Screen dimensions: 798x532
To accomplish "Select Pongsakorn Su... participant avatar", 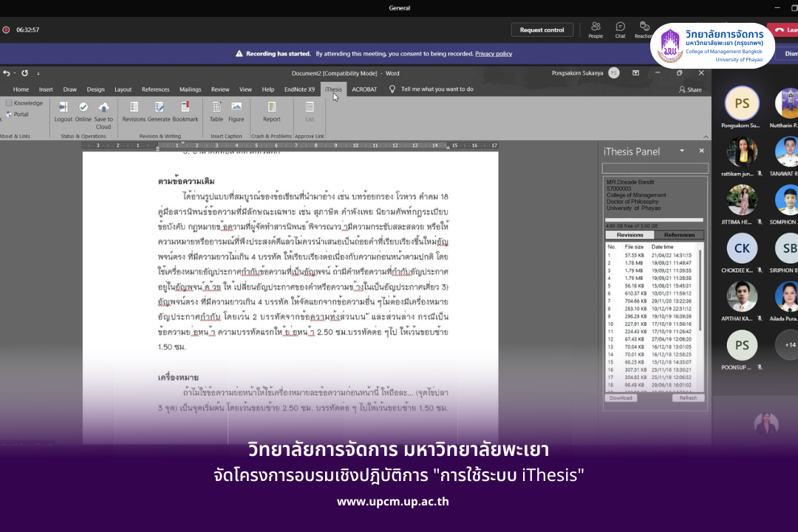I will coord(742,103).
